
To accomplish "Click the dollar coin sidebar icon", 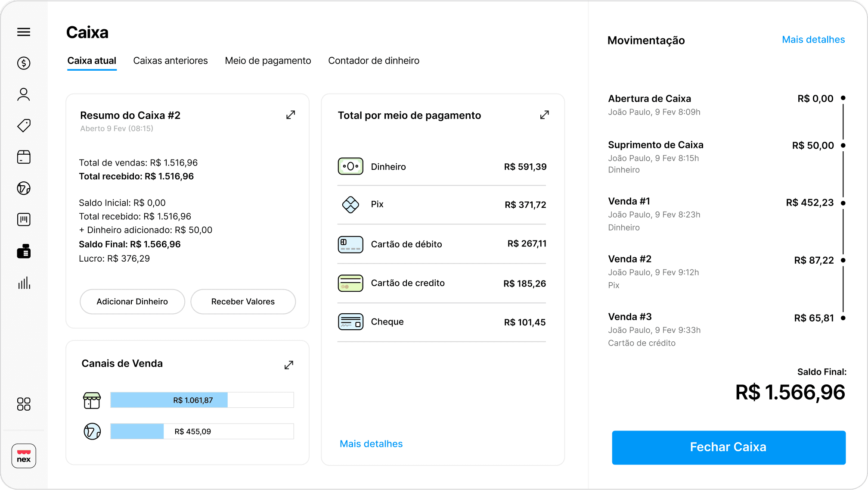I will pyautogui.click(x=24, y=63).
